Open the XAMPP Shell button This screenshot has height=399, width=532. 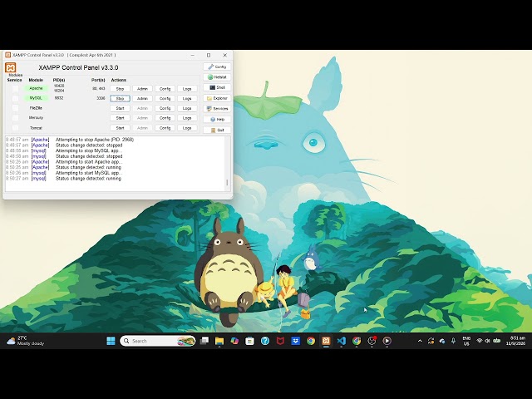[x=217, y=87]
